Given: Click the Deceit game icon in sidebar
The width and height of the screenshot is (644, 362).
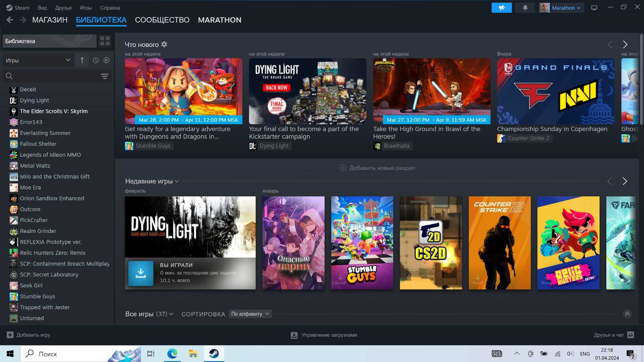Looking at the screenshot, I should click(x=14, y=89).
